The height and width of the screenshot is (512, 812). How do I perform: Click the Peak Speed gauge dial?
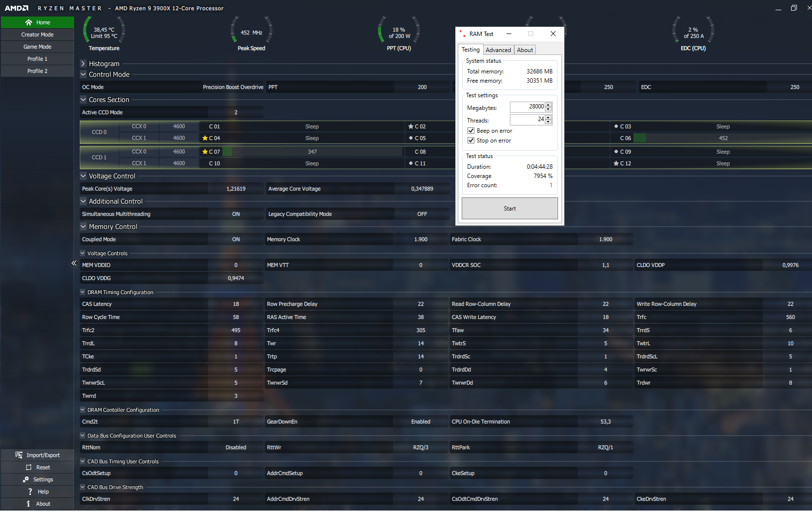click(252, 30)
